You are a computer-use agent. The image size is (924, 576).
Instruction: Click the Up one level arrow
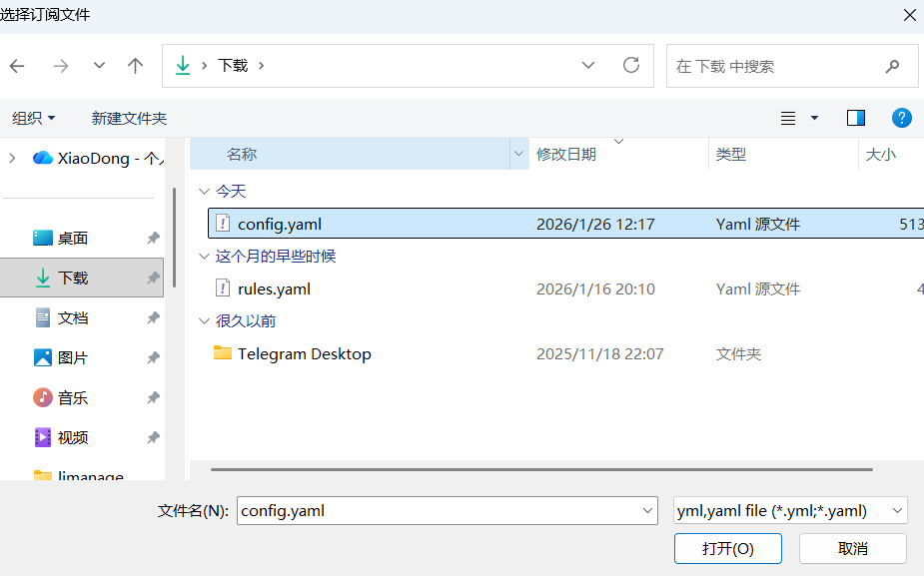coord(136,66)
